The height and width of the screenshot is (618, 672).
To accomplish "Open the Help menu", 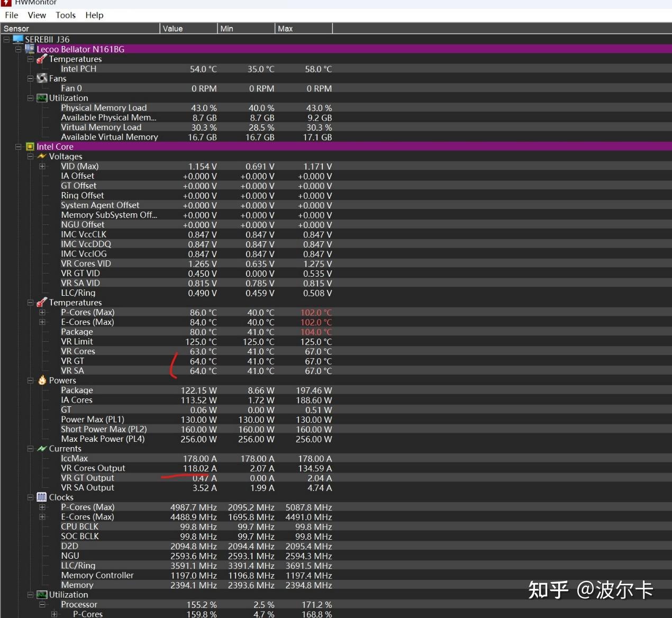I will pos(94,15).
